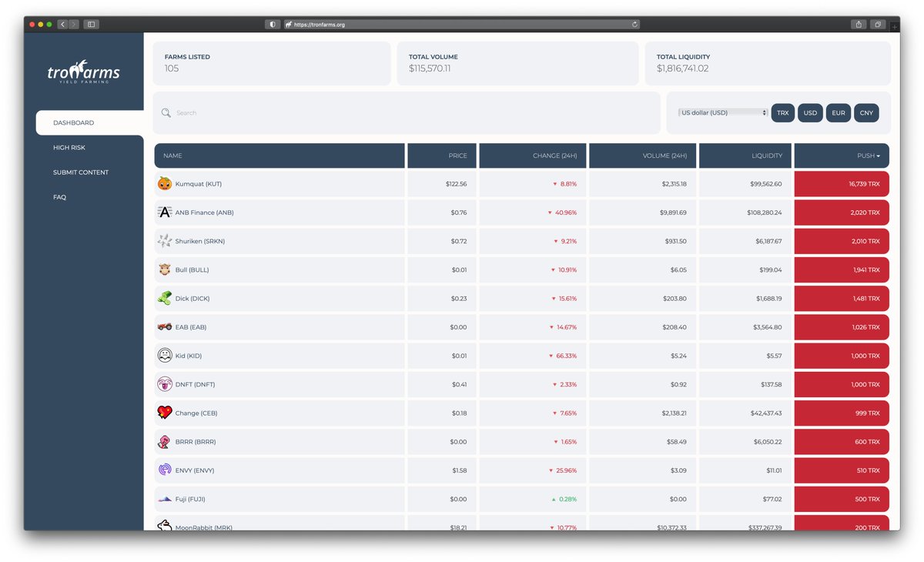
Task: Click the Bull (BULL) token icon
Action: (x=164, y=269)
